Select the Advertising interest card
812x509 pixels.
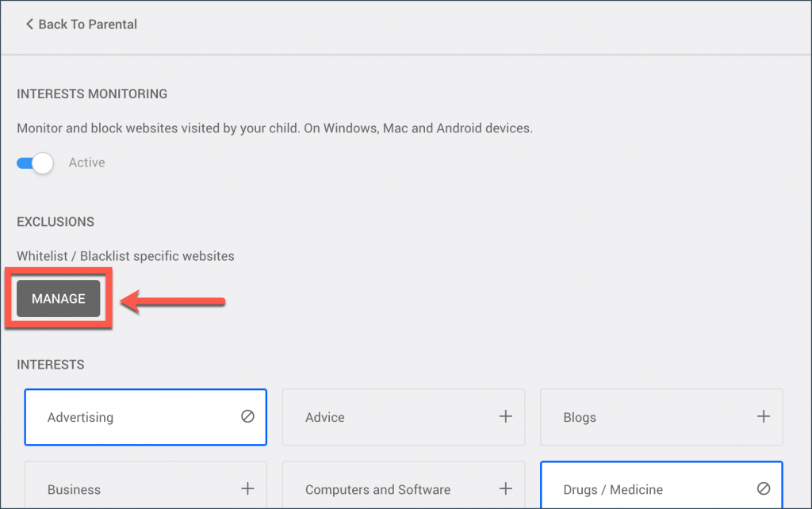[146, 417]
